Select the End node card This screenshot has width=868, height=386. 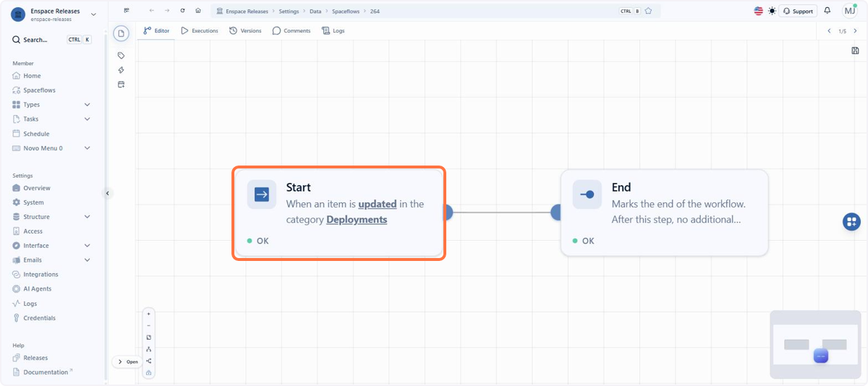coord(664,213)
